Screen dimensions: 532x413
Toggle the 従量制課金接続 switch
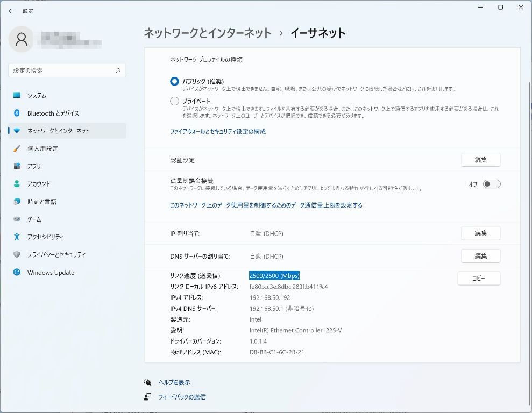pyautogui.click(x=491, y=184)
